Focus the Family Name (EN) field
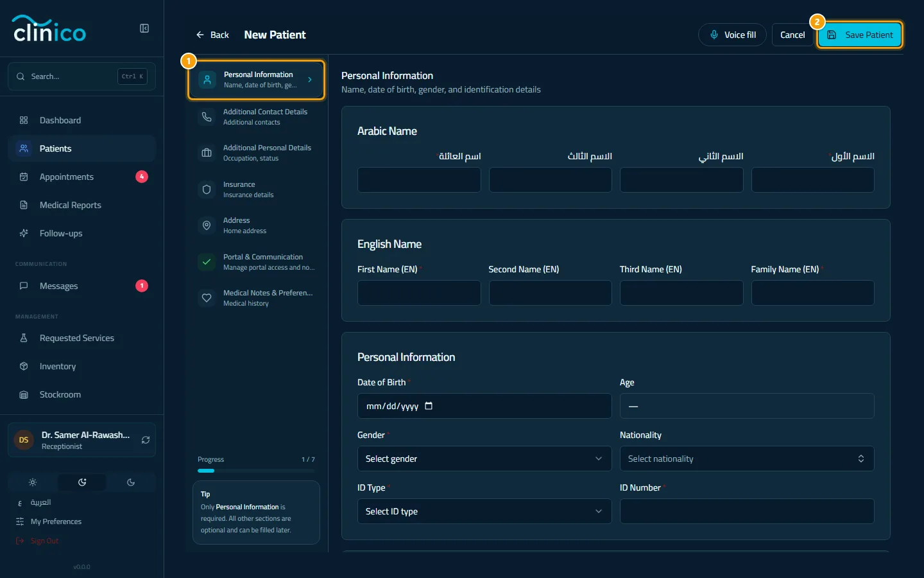 click(812, 293)
